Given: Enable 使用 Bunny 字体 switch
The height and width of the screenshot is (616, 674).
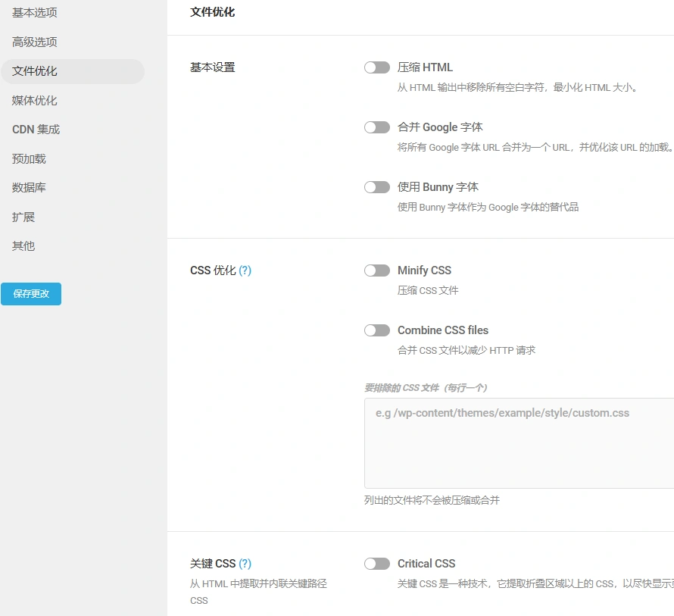Looking at the screenshot, I should pyautogui.click(x=376, y=186).
